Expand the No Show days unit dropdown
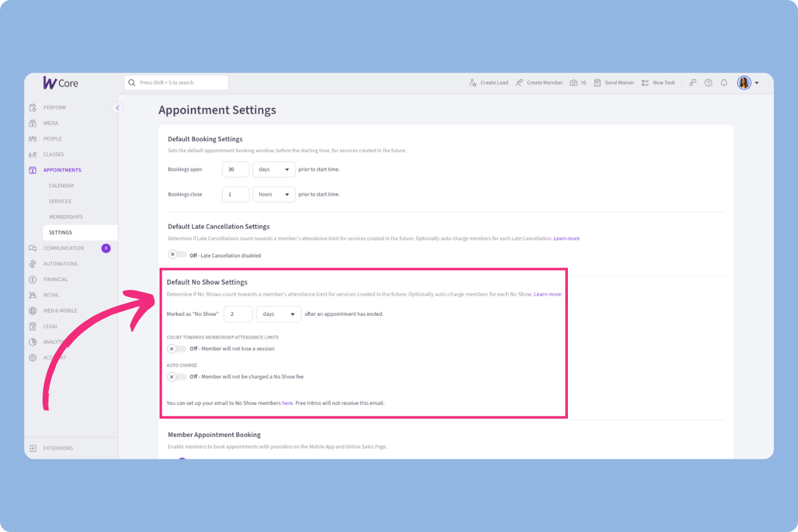The image size is (798, 532). pos(279,313)
